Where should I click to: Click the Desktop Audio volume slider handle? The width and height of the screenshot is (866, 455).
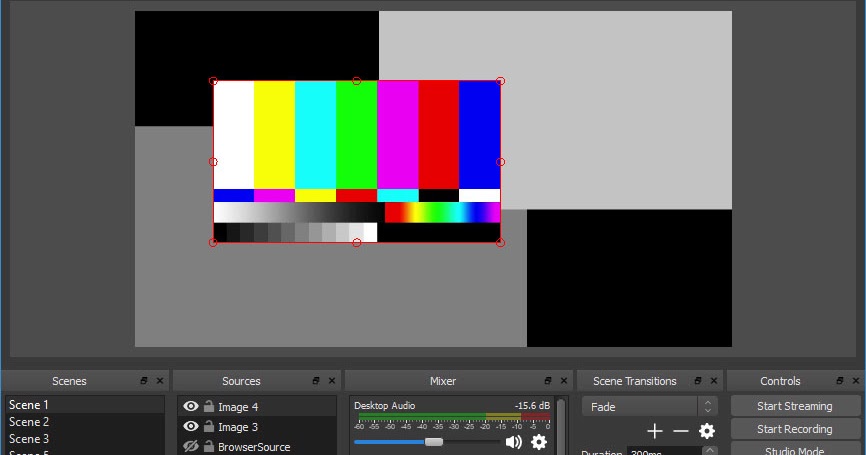[434, 442]
